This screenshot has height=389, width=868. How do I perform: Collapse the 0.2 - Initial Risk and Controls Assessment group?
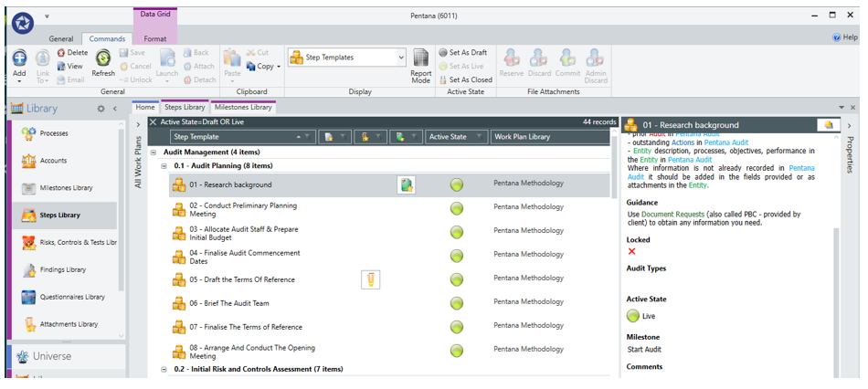[x=164, y=369]
